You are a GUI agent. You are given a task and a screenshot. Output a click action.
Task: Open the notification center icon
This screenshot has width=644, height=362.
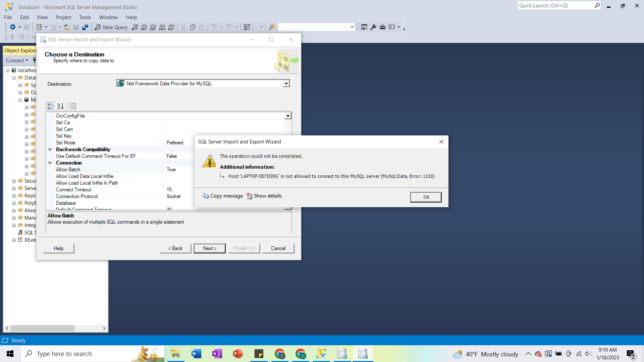[x=631, y=354]
